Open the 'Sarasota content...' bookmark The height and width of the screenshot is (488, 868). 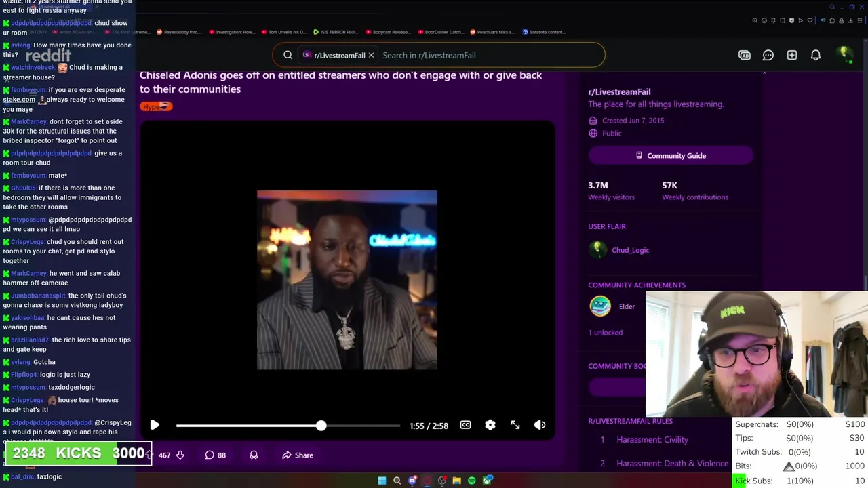coord(545,32)
